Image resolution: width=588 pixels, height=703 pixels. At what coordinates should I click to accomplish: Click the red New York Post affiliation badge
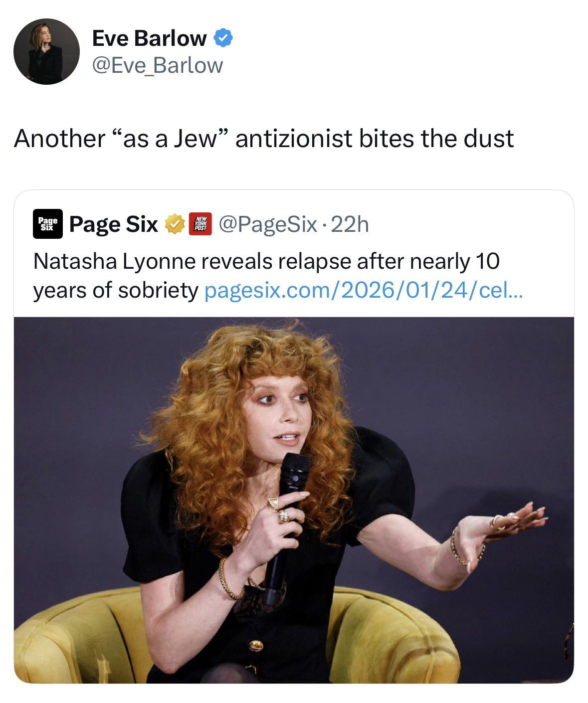coord(201,224)
